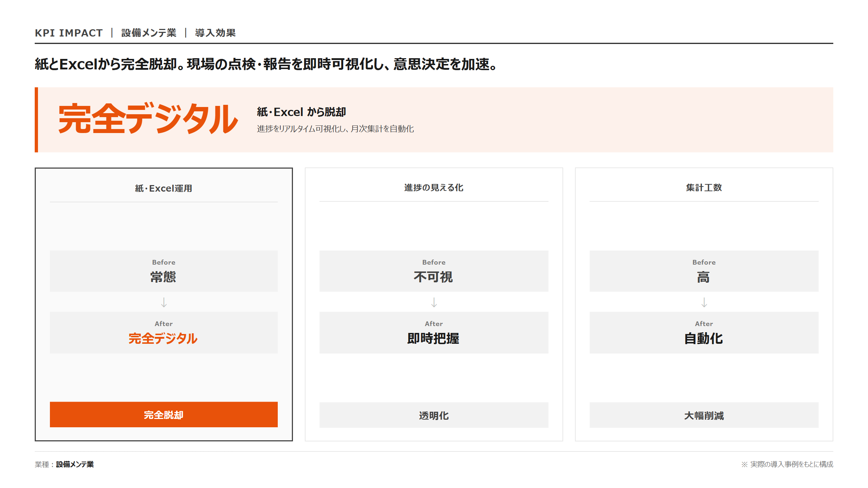Screen dimensions: 868x488
Task: Click the 大幅削減 badge
Action: click(x=704, y=415)
